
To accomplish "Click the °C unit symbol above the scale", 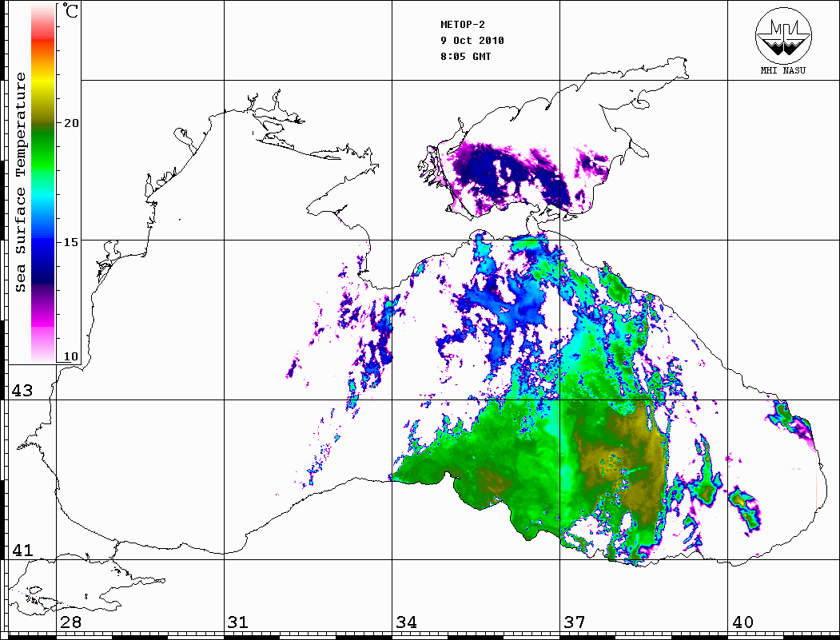I will (x=70, y=13).
